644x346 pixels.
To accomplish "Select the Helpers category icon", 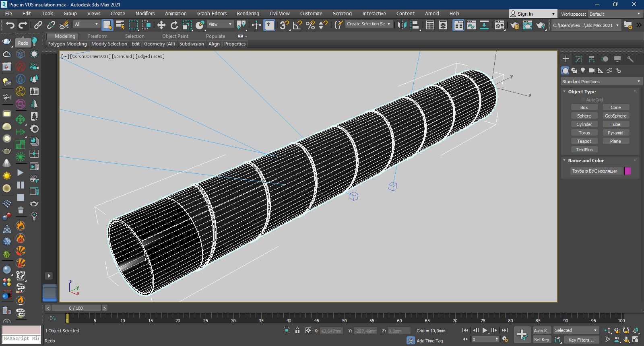I will (600, 70).
